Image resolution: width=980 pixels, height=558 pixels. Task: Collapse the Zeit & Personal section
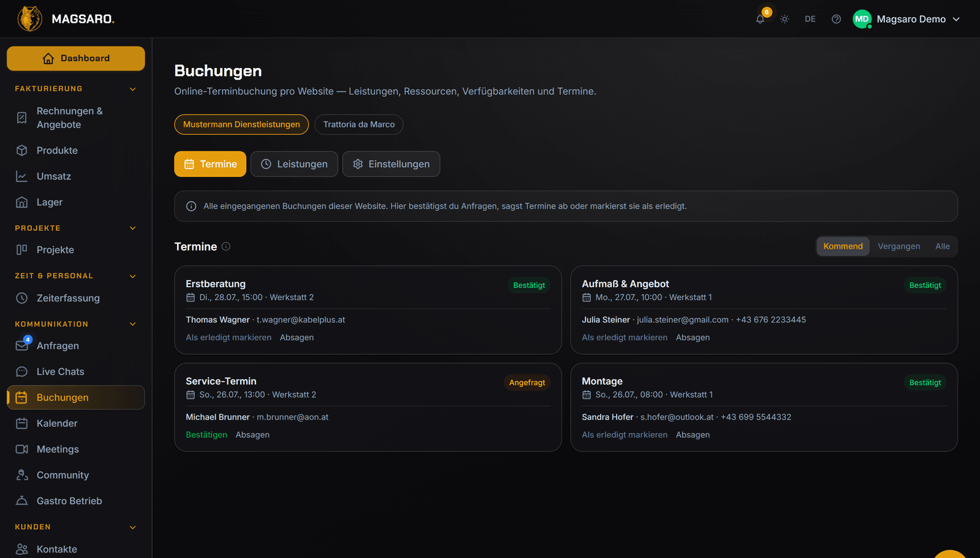pyautogui.click(x=133, y=276)
